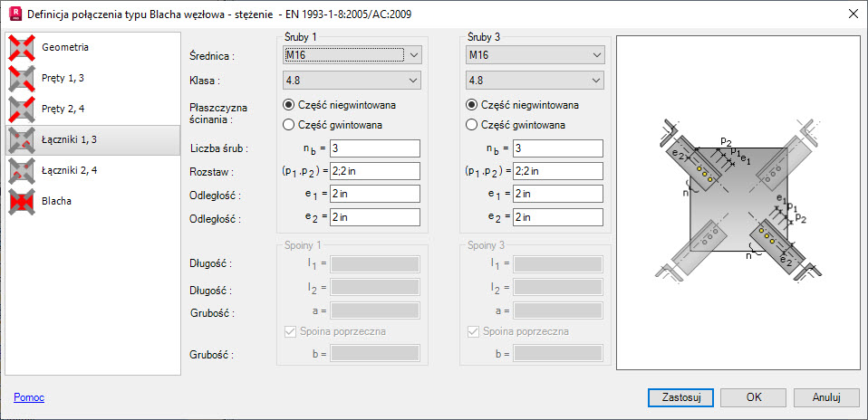This screenshot has height=420, width=868.
Task: Click the Śruby 3 Rozstaw input field
Action: click(x=557, y=171)
